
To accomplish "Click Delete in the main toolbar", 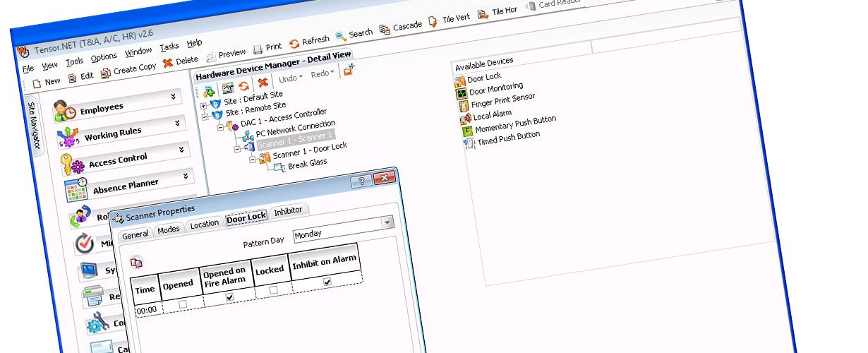I will tap(181, 61).
